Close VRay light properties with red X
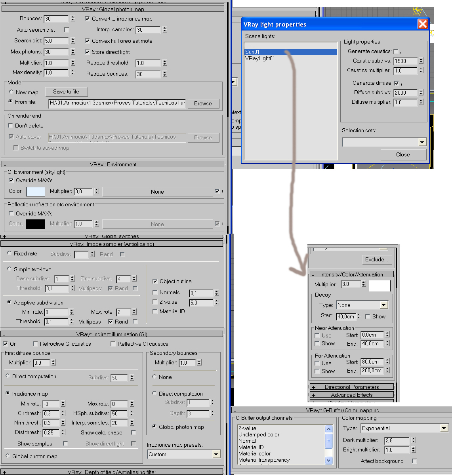The height and width of the screenshot is (476, 452). [423, 24]
